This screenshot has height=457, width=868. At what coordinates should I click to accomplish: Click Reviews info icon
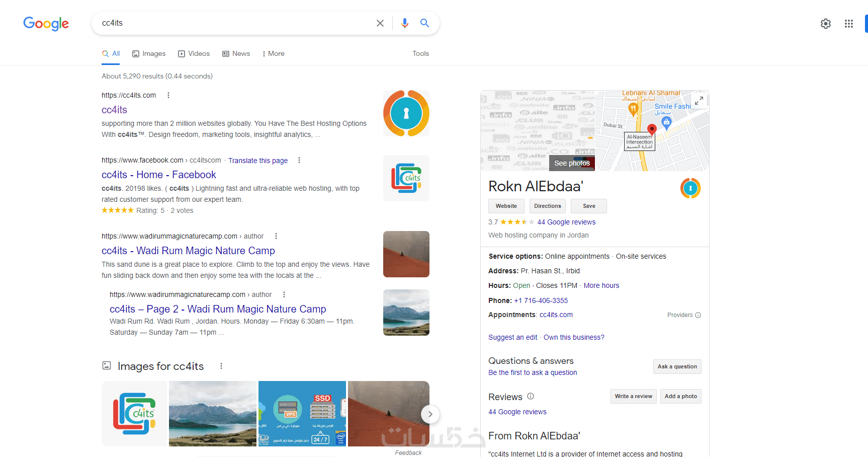coord(531,396)
